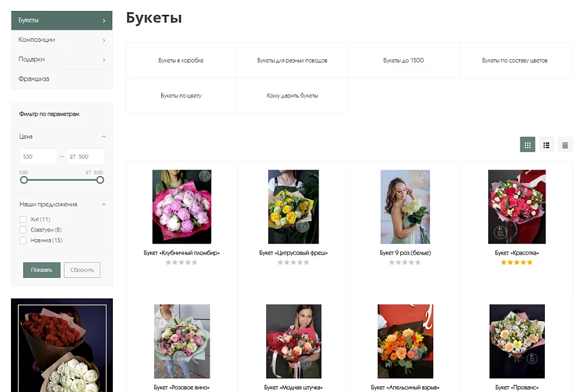Image resolution: width=588 pixels, height=392 pixels.
Task: Open Букет «Апельсиный взрыв» photo
Action: pos(406,341)
